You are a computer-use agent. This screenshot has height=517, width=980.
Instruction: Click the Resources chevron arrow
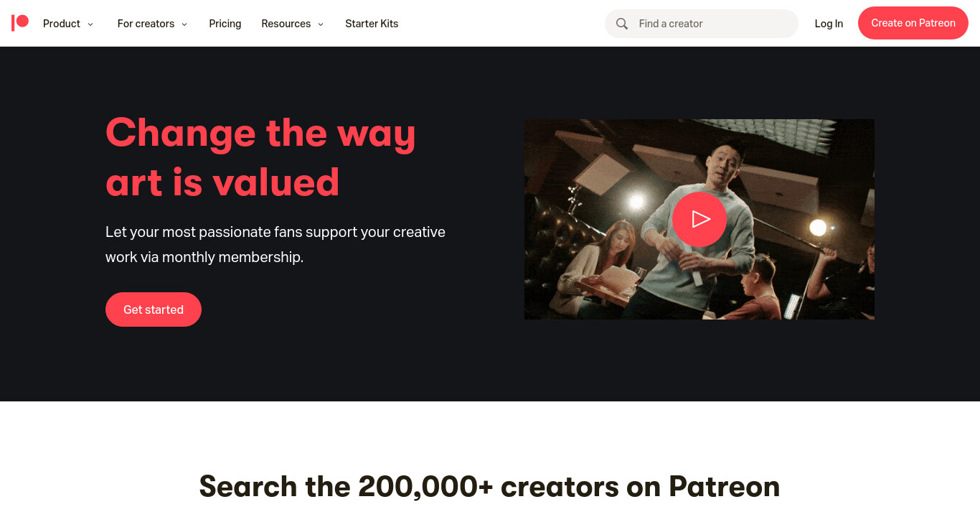321,24
